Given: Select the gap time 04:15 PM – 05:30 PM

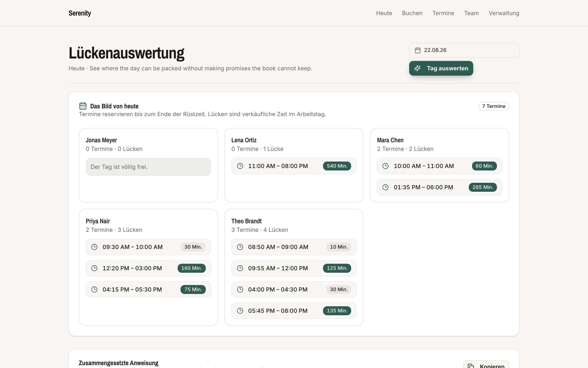Looking at the screenshot, I should (132, 289).
